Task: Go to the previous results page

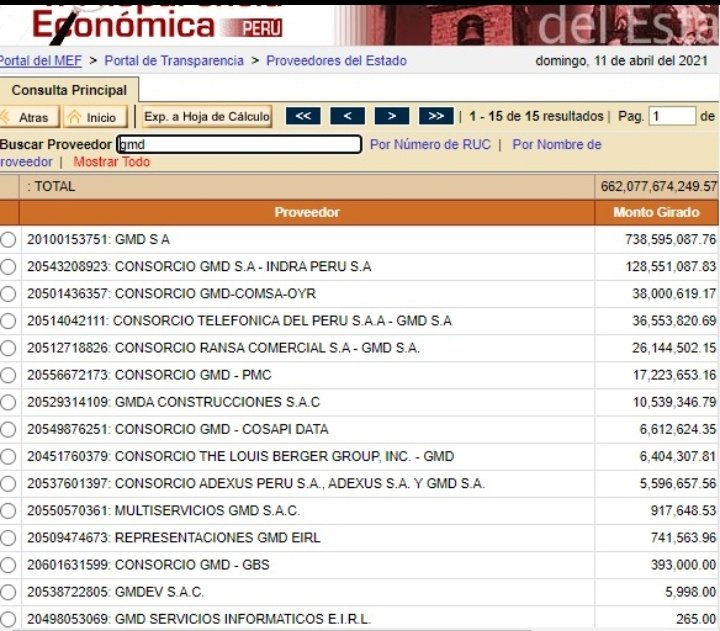Action: (348, 116)
